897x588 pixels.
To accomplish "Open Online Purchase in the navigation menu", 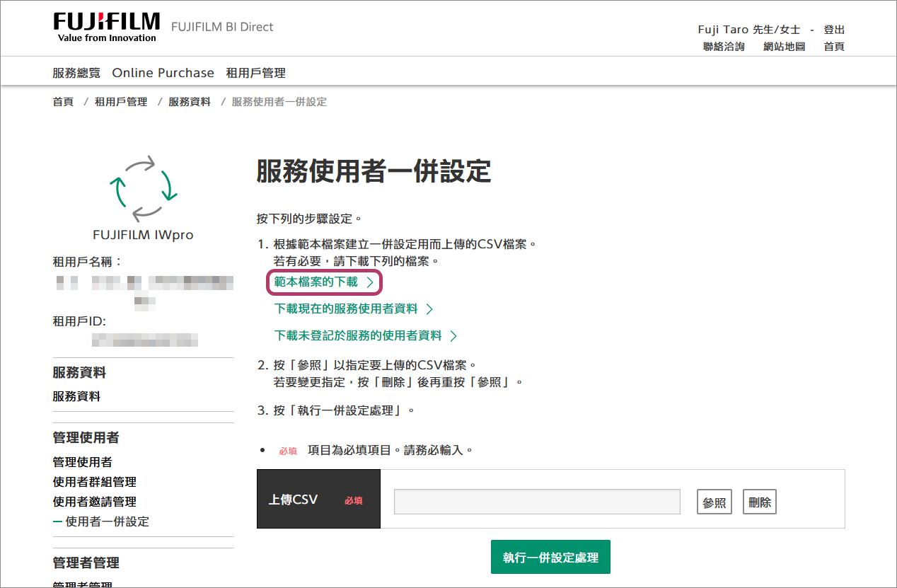I will (x=163, y=73).
